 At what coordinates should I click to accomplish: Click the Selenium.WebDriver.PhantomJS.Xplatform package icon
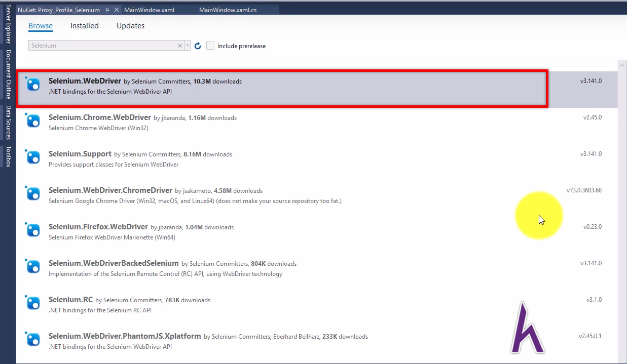pos(33,339)
